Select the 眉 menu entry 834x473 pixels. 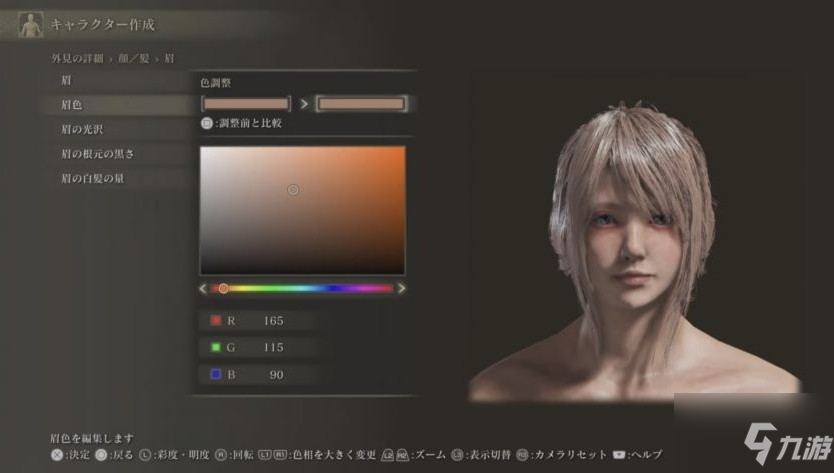114,80
